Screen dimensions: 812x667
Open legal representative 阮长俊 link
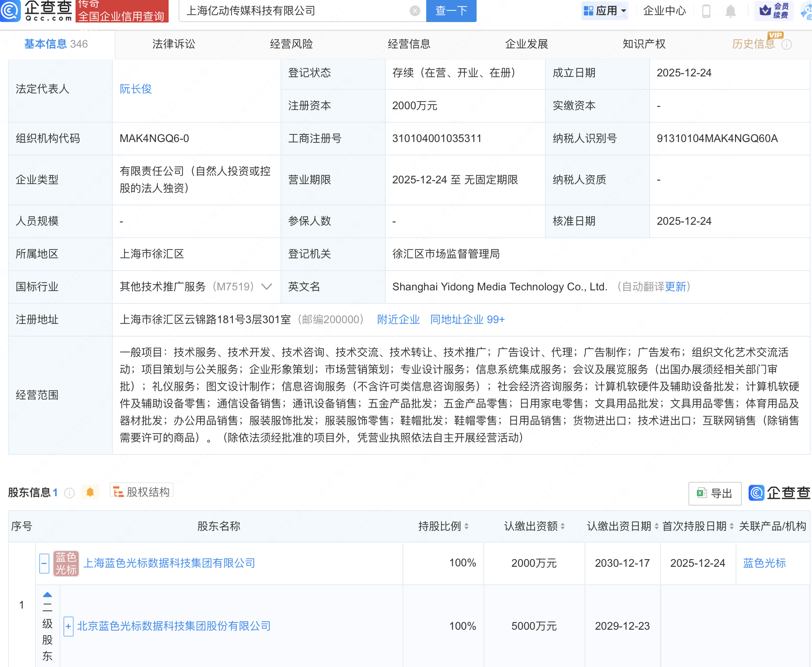point(135,89)
